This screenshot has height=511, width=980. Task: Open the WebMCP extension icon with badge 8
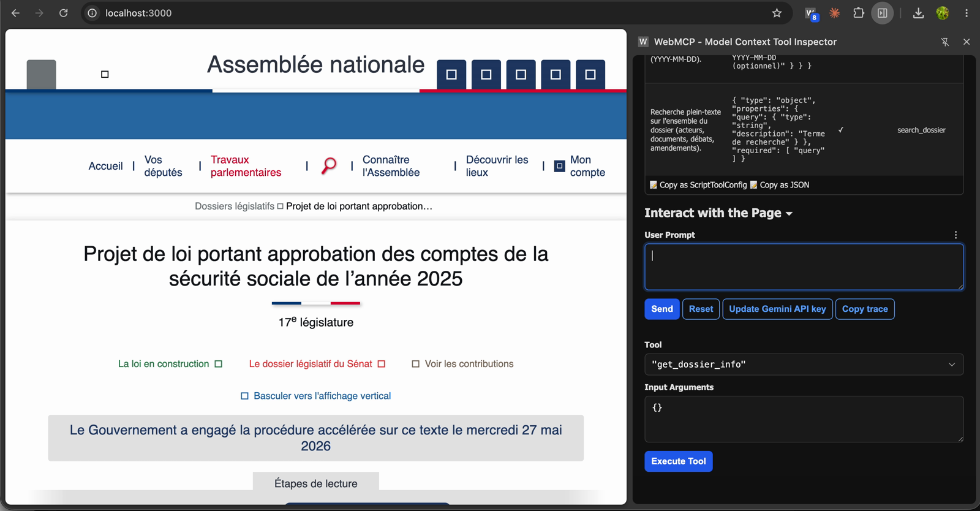[x=811, y=13]
